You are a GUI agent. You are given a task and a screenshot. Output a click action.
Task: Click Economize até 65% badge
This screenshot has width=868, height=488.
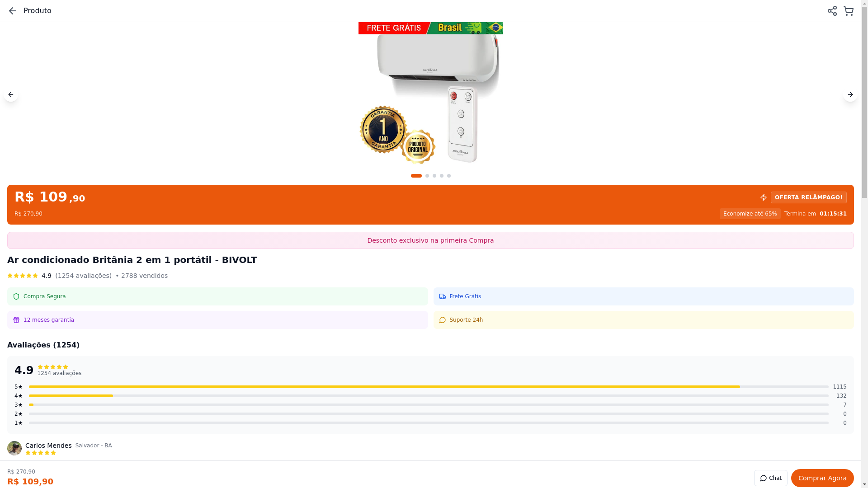coord(750,214)
